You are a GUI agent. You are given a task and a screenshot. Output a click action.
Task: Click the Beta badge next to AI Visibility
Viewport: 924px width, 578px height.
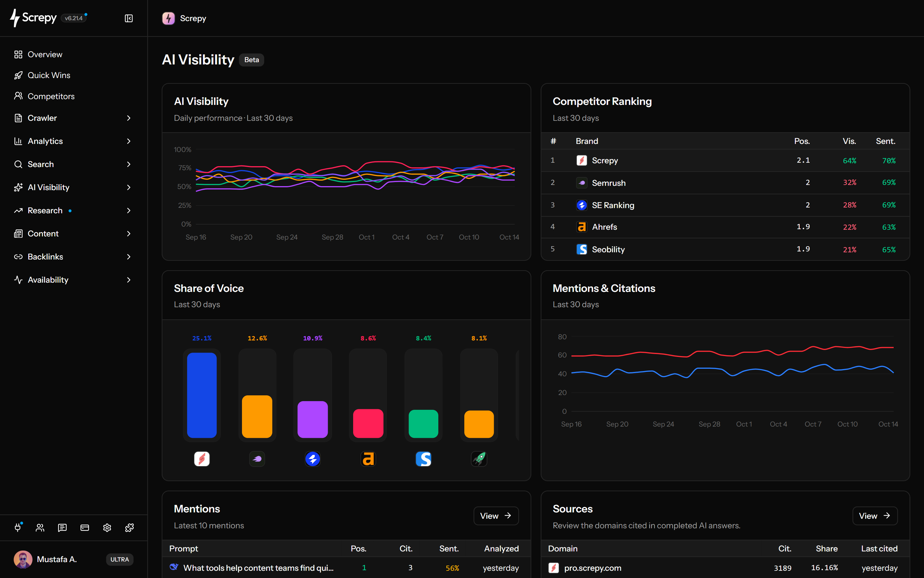252,60
